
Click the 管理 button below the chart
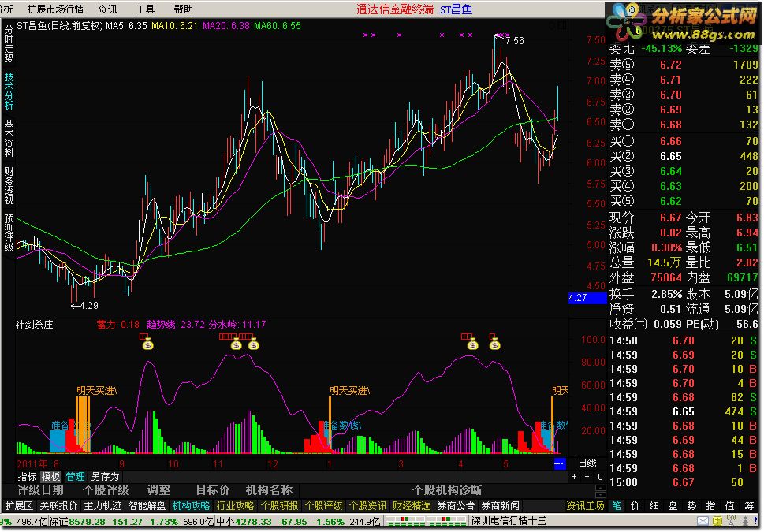point(75,477)
